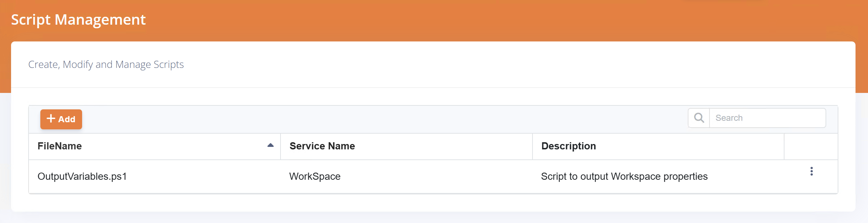Click the plus icon on Add button
This screenshot has height=223, width=868.
[x=51, y=119]
